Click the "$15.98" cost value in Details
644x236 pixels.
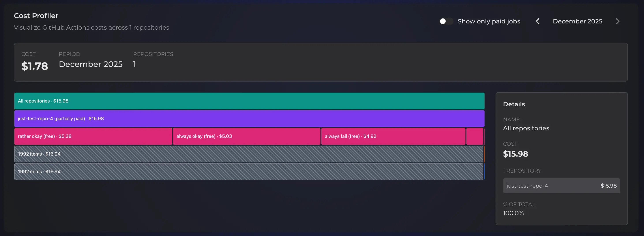515,154
